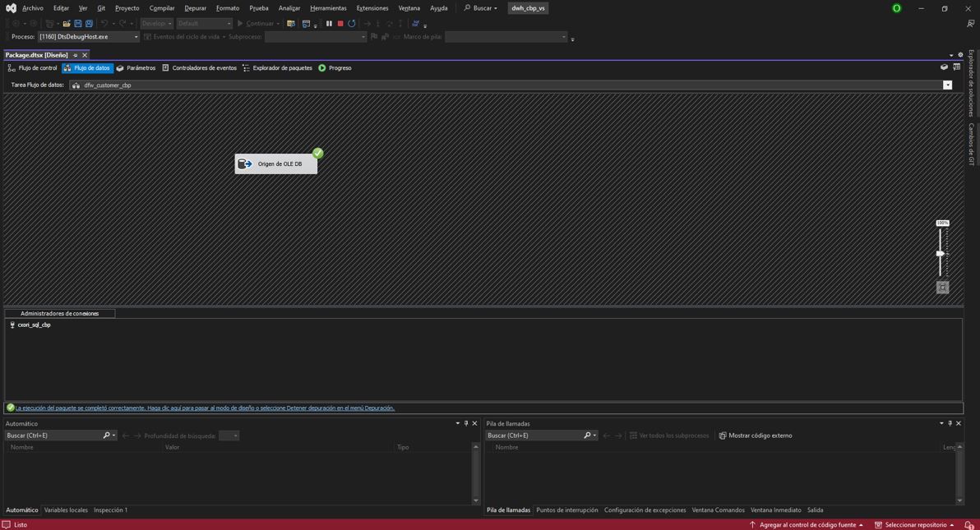Open the Cambios de GIT side panel
Screen dimensions: 980x530
tap(971, 145)
